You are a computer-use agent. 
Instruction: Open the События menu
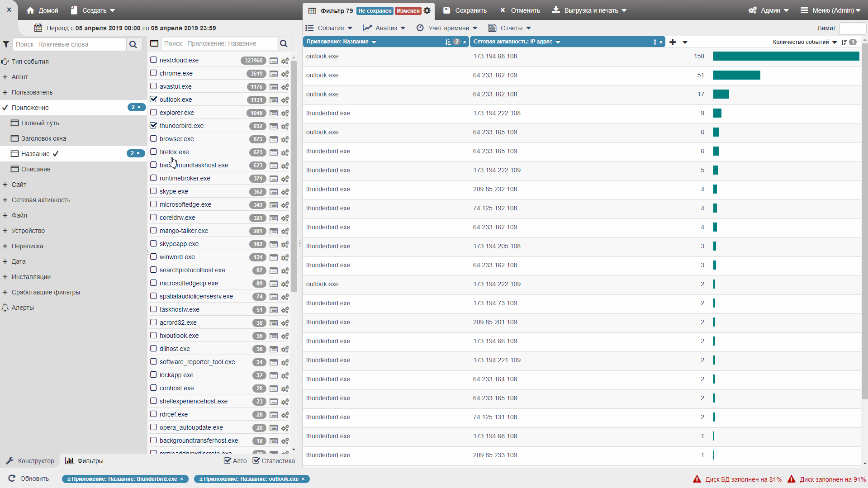coord(329,28)
